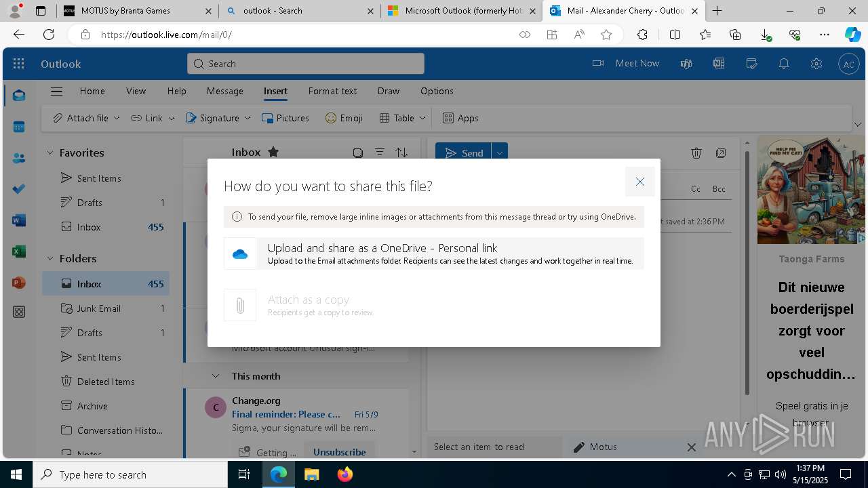
Task: Click Attach file in the ribbon
Action: tap(81, 118)
